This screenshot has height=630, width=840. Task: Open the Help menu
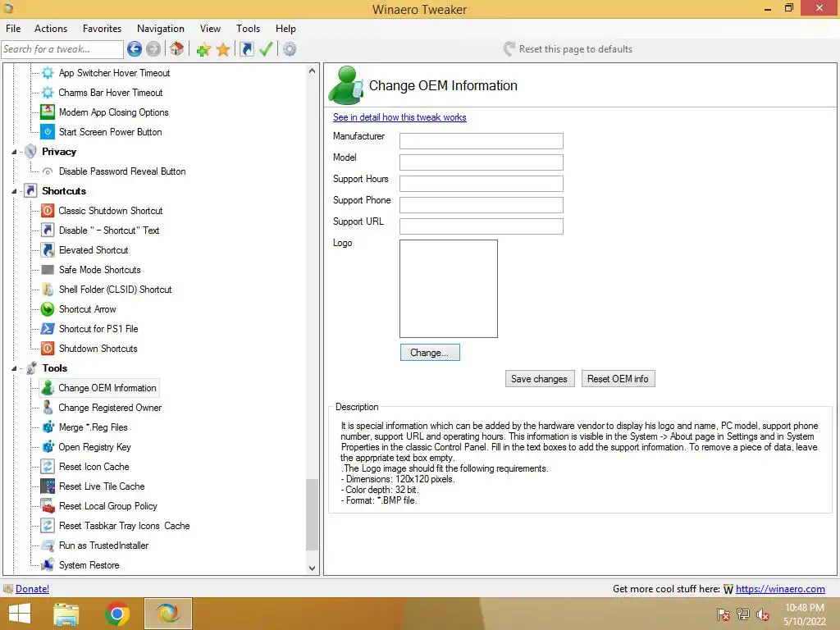pos(285,29)
